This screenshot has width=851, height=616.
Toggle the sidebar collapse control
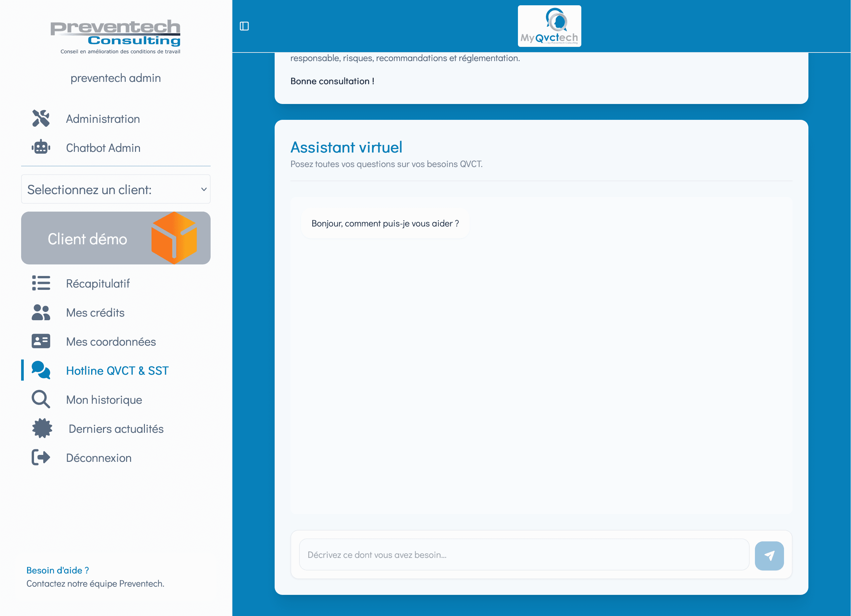[x=245, y=26]
